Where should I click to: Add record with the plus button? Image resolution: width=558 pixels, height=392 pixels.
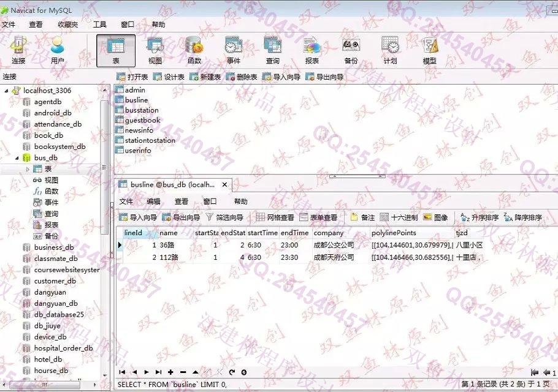170,372
